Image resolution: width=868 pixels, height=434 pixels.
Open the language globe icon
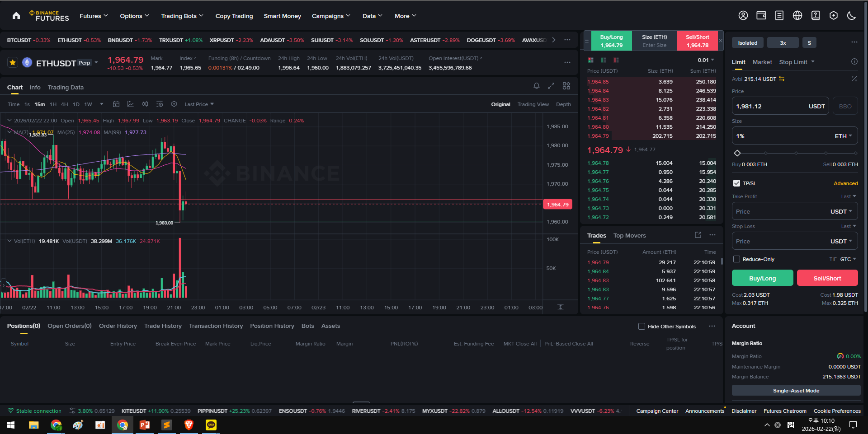tap(797, 16)
